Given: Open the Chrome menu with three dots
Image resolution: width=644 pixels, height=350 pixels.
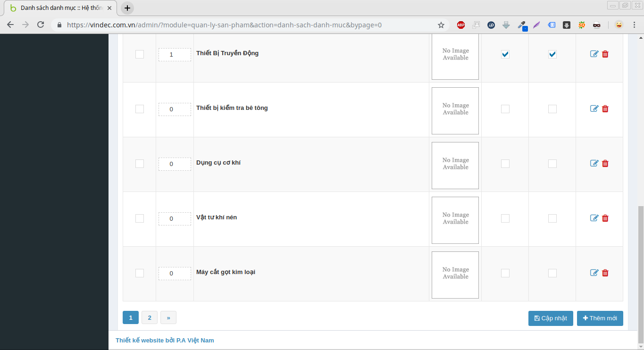Looking at the screenshot, I should pyautogui.click(x=634, y=25).
